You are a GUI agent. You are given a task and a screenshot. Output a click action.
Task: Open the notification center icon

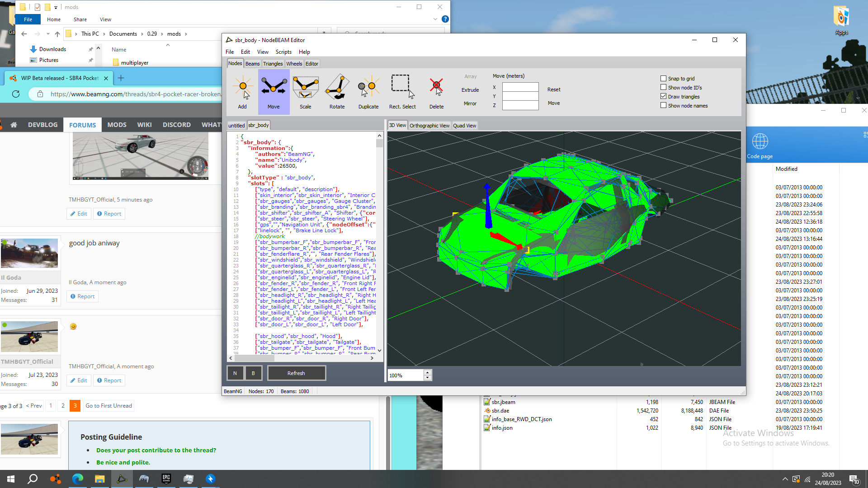(854, 479)
